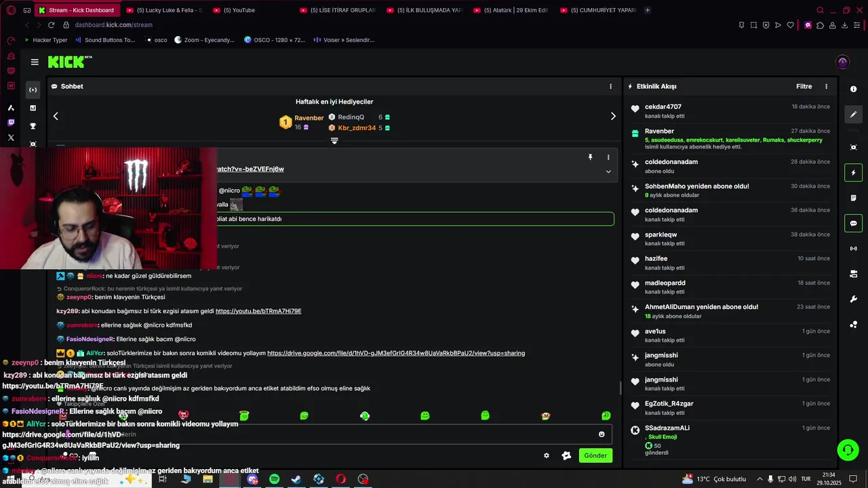This screenshot has height=488, width=868.
Task: Open the analytics chart icon in sidebar
Action: (33, 108)
